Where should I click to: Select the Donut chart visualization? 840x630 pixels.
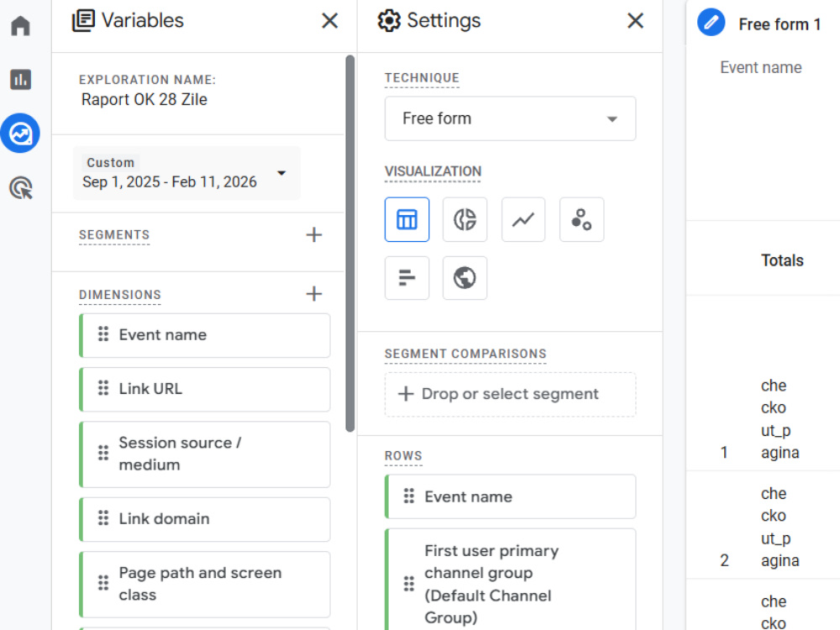(465, 219)
